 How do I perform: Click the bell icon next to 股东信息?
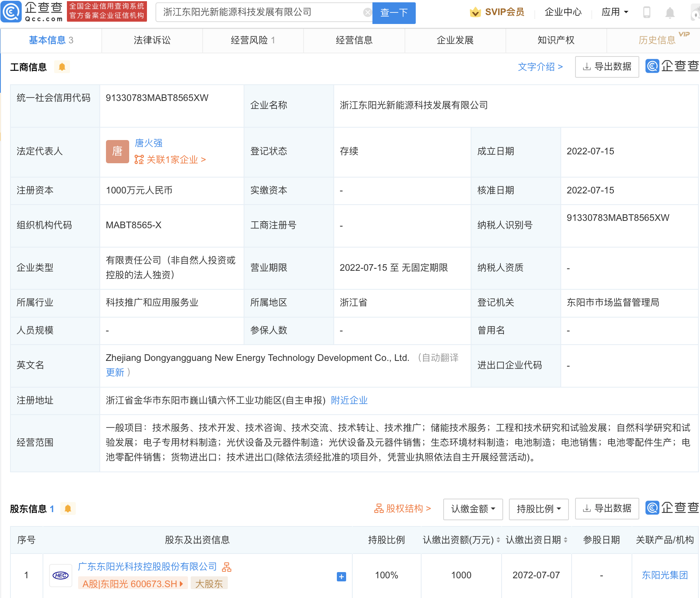tap(68, 509)
